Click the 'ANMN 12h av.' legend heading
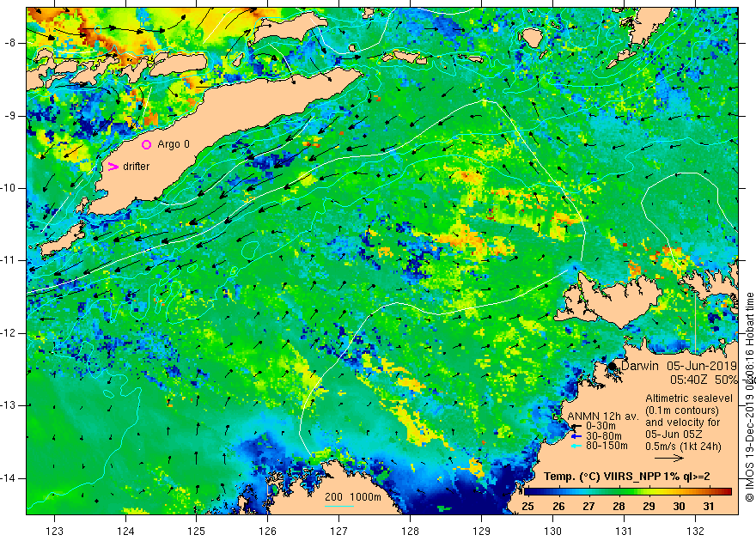The height and width of the screenshot is (541, 756). pyautogui.click(x=602, y=416)
